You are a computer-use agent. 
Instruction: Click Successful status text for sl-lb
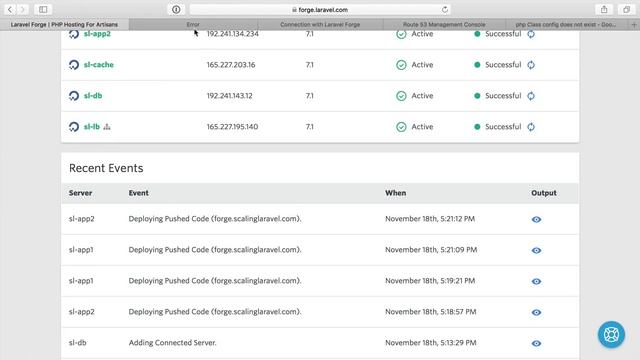click(x=503, y=127)
